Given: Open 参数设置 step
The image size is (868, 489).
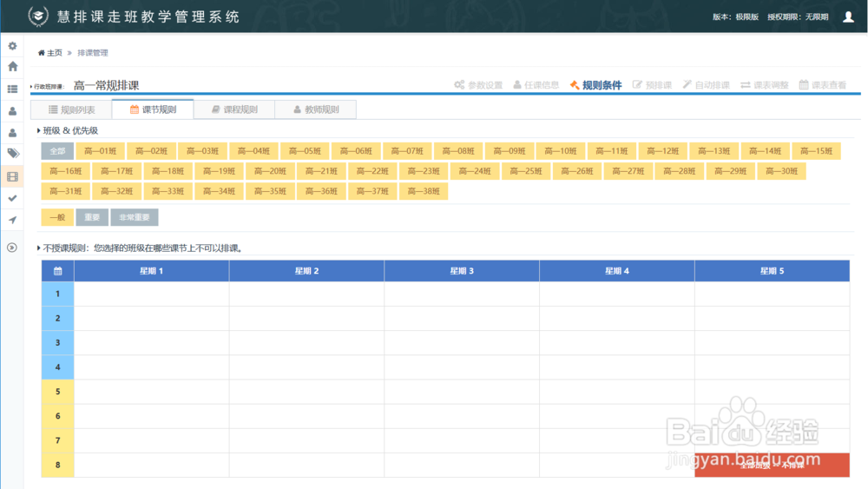Looking at the screenshot, I should [478, 85].
